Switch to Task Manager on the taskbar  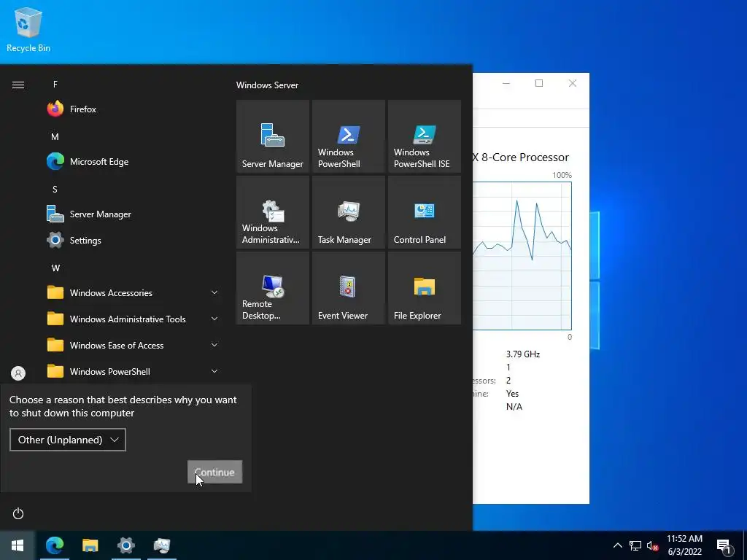click(x=162, y=545)
